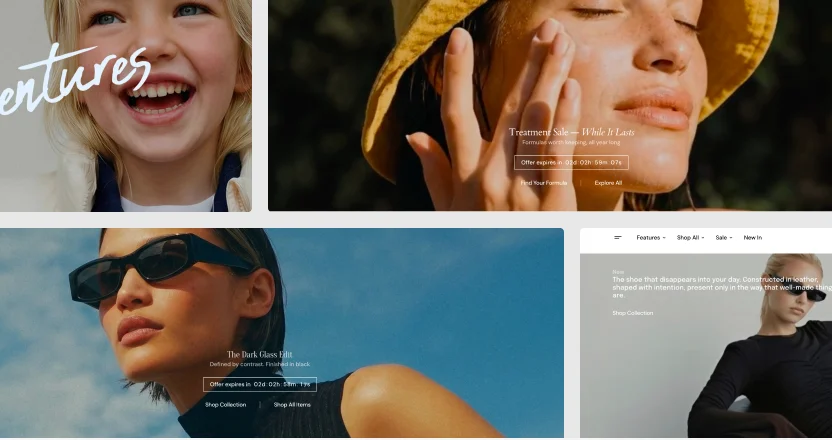This screenshot has height=440, width=832.
Task: Click the Dark Glass Edit offer countdown box
Action: 260,384
